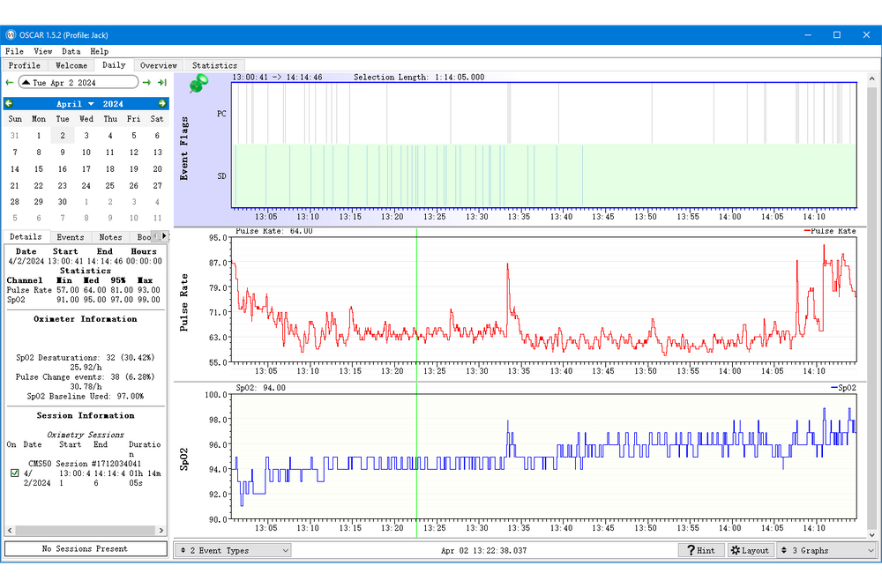Screen dimensions: 882x588
Task: Open the Events tab in the left panel
Action: click(x=71, y=237)
